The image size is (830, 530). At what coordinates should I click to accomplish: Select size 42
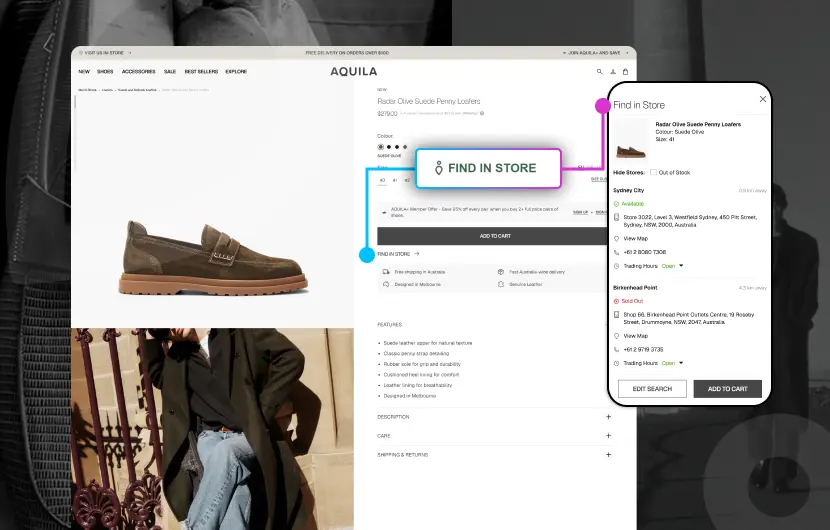pos(407,181)
